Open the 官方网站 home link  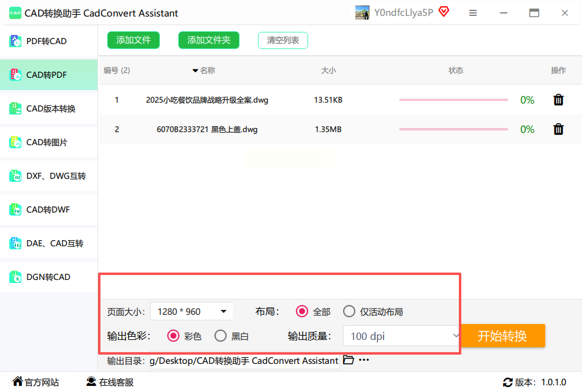pyautogui.click(x=36, y=382)
